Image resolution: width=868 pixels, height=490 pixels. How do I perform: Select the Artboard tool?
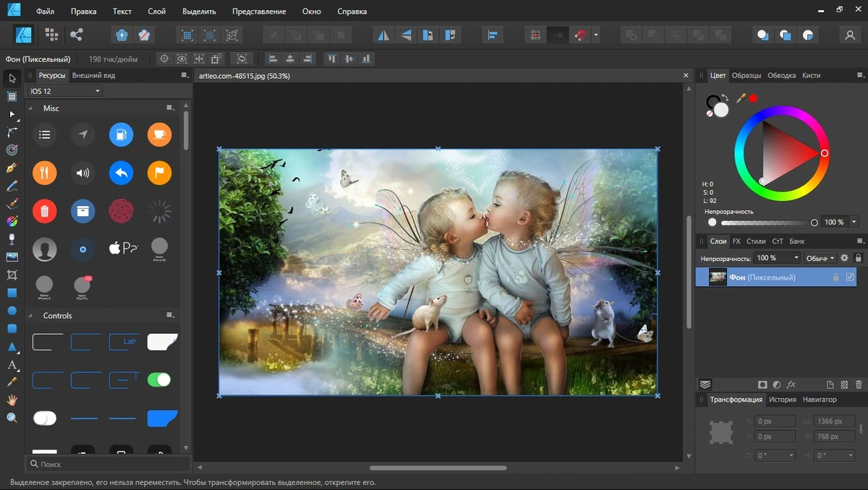(x=12, y=96)
